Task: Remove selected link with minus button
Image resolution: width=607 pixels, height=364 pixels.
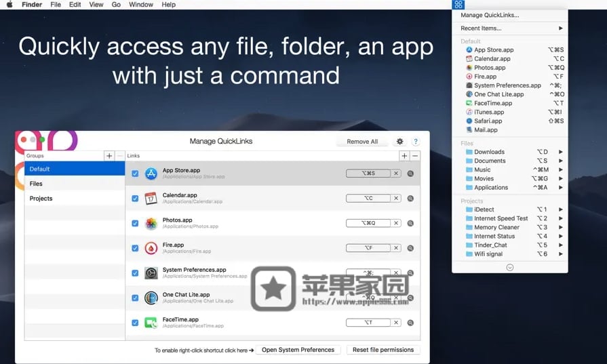Action: (415, 155)
